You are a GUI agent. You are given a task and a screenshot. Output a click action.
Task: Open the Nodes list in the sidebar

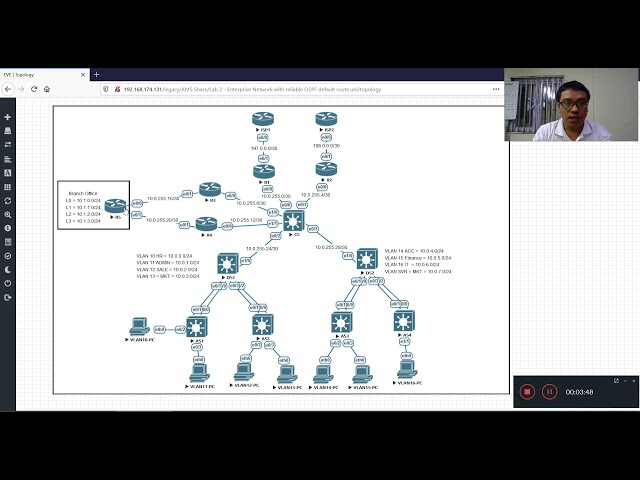(7, 131)
